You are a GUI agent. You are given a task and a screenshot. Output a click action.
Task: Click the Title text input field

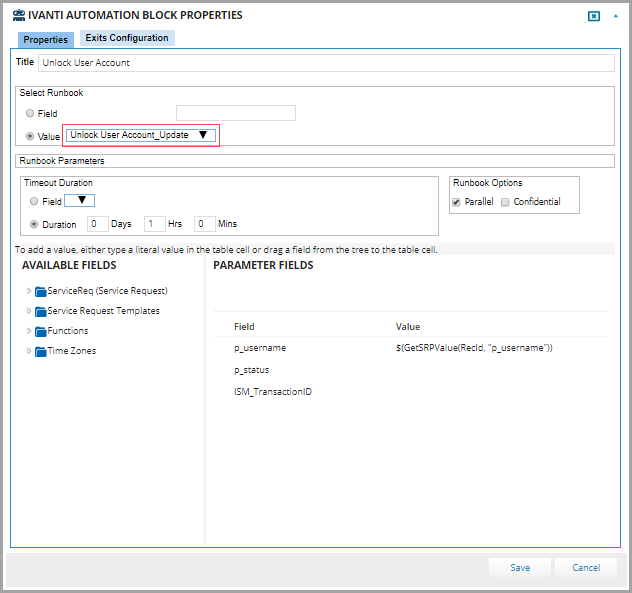click(325, 63)
